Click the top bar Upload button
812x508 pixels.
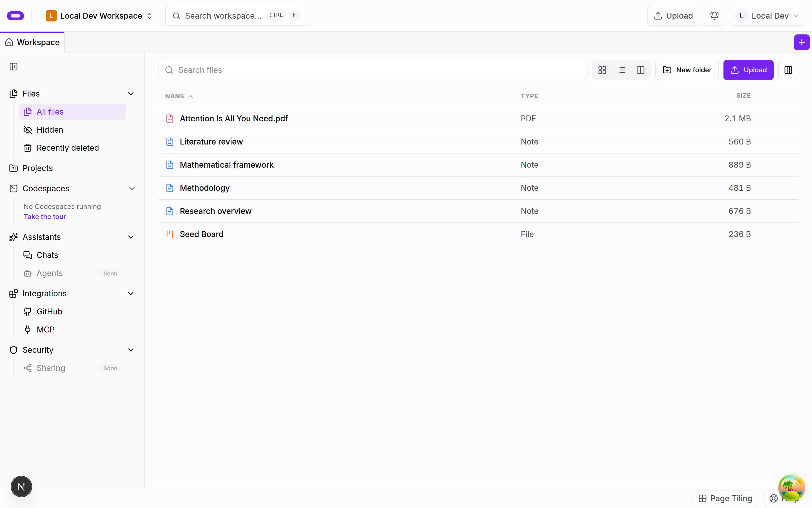pos(673,16)
